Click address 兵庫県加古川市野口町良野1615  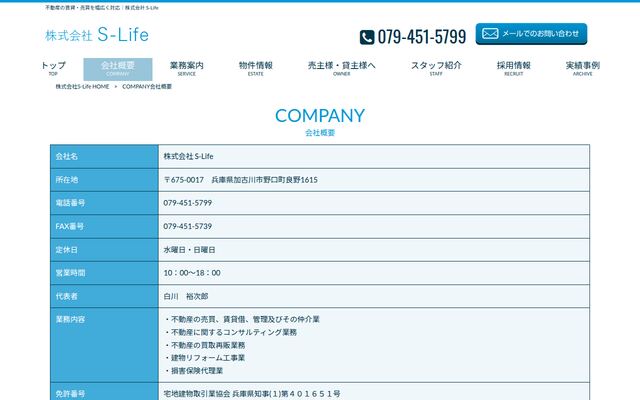click(264, 180)
